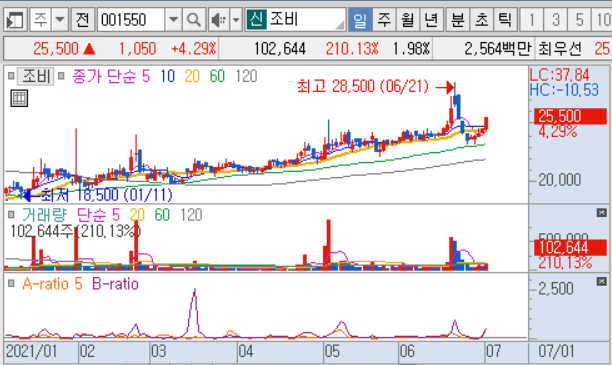The image size is (612, 365).
Task: Select the 월 monthly chart period
Action: point(407,20)
